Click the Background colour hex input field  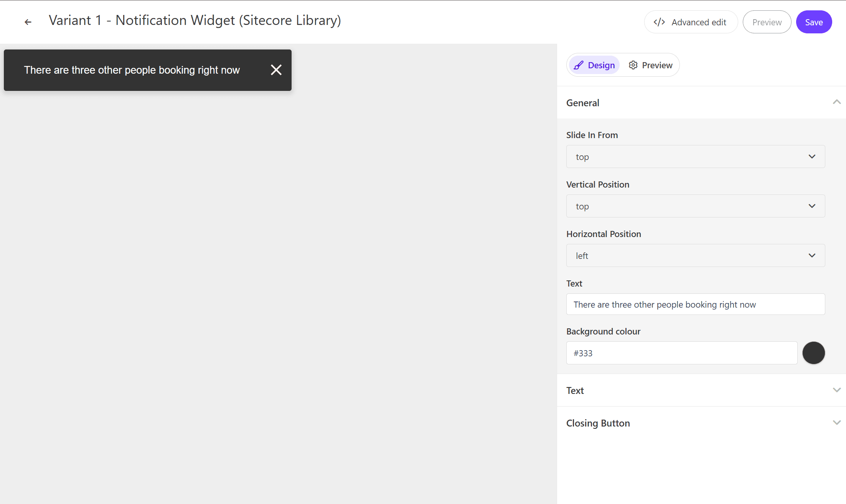coord(681,353)
